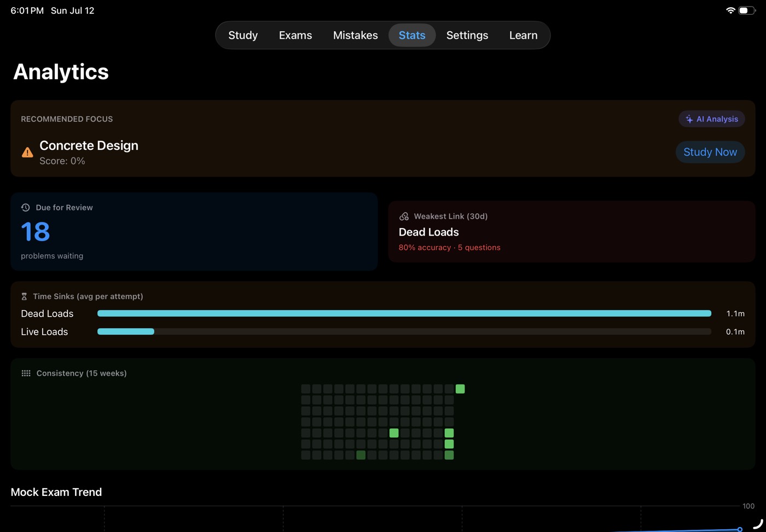
Task: Open the 18 problems waiting count
Action: pyautogui.click(x=36, y=232)
